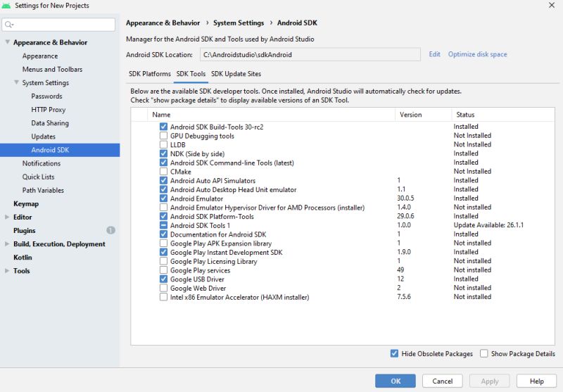Click the Cancel button
The height and width of the screenshot is (392, 563).
pos(443,381)
